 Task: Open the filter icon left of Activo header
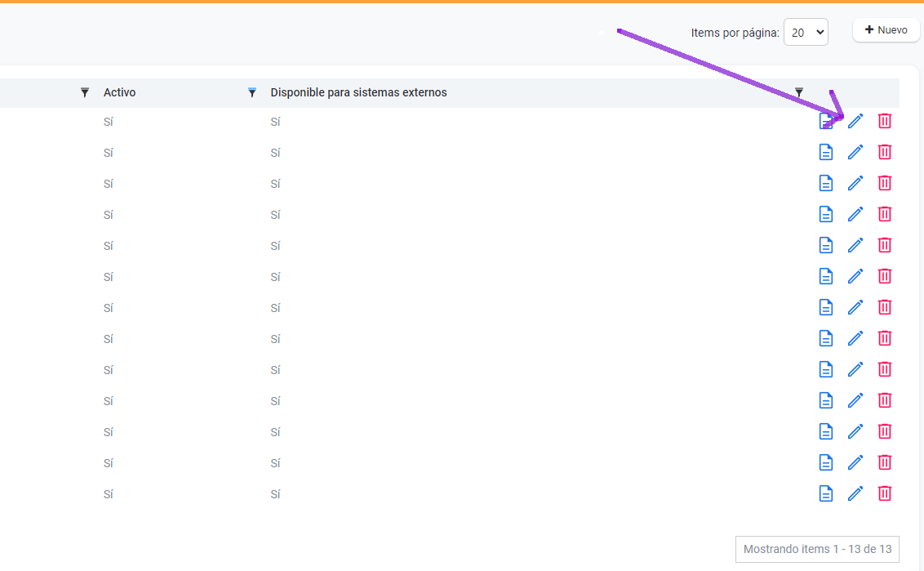click(85, 92)
